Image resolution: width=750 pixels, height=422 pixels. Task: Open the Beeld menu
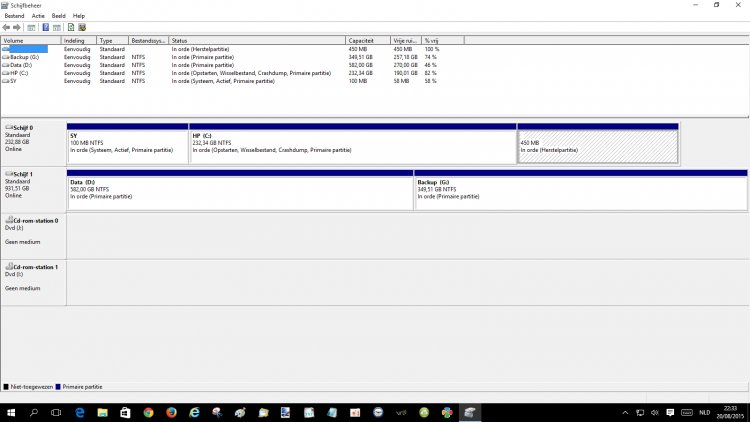[59, 16]
